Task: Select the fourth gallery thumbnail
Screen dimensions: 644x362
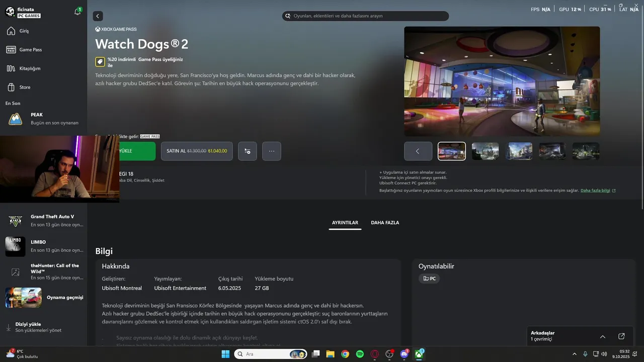Action: coord(552,151)
